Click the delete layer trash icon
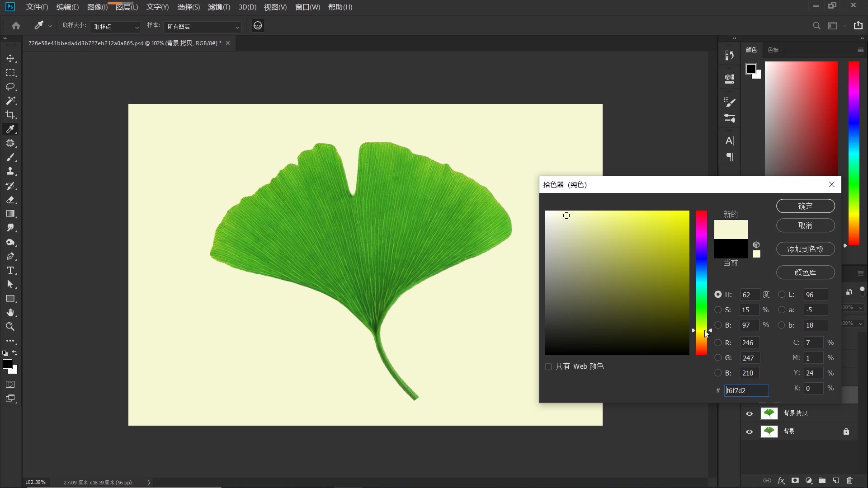The image size is (868, 488). click(x=849, y=480)
